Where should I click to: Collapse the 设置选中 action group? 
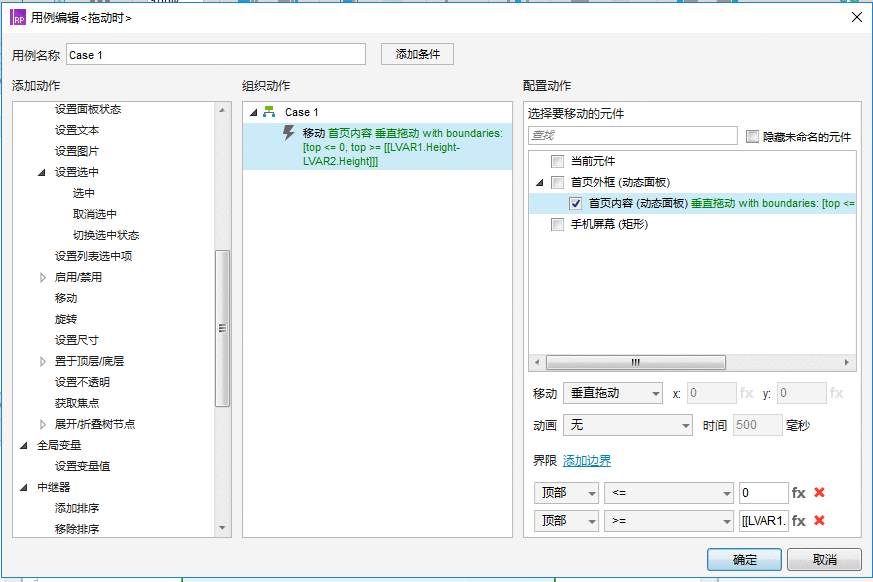click(x=42, y=173)
